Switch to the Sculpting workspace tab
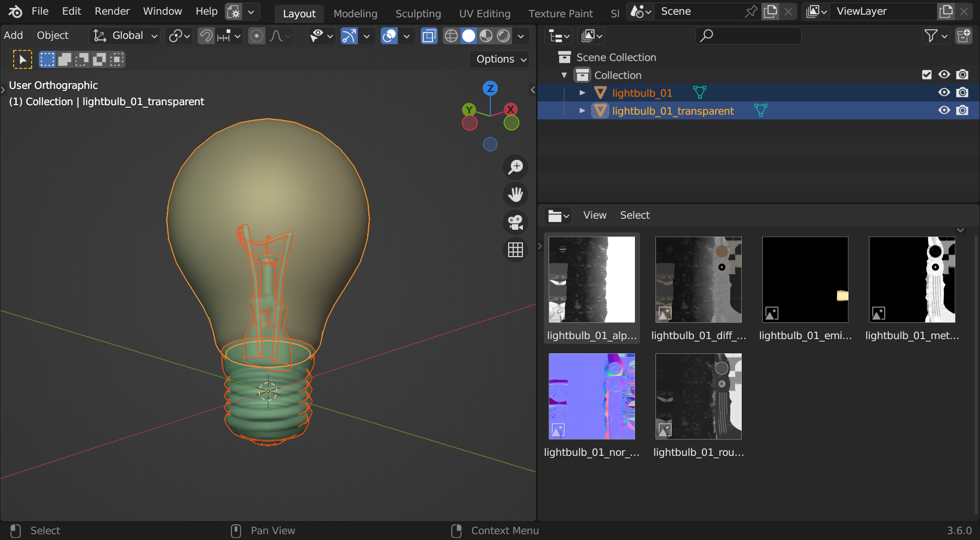Image resolution: width=980 pixels, height=540 pixels. click(x=418, y=14)
